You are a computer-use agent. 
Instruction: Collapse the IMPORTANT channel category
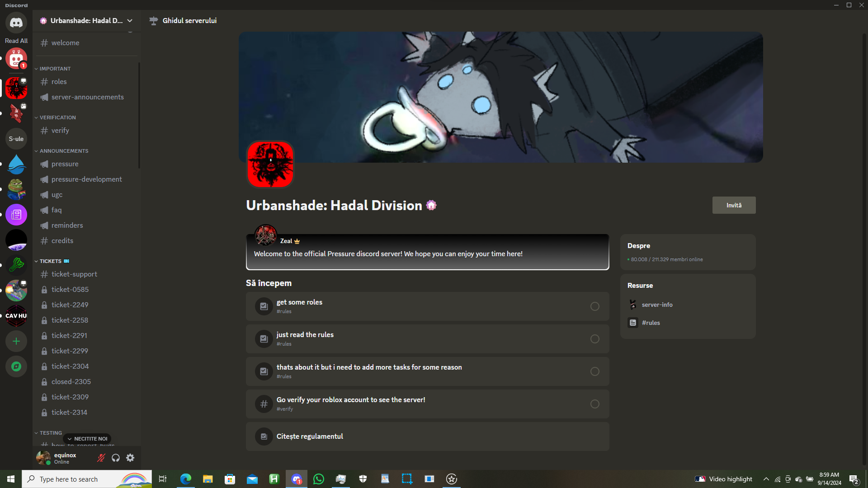(55, 69)
